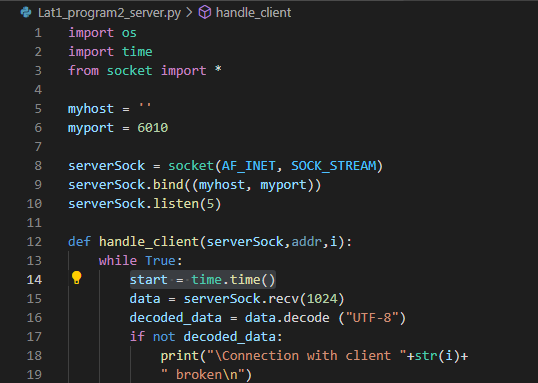Click 'start = time.time()' line

click(202, 280)
